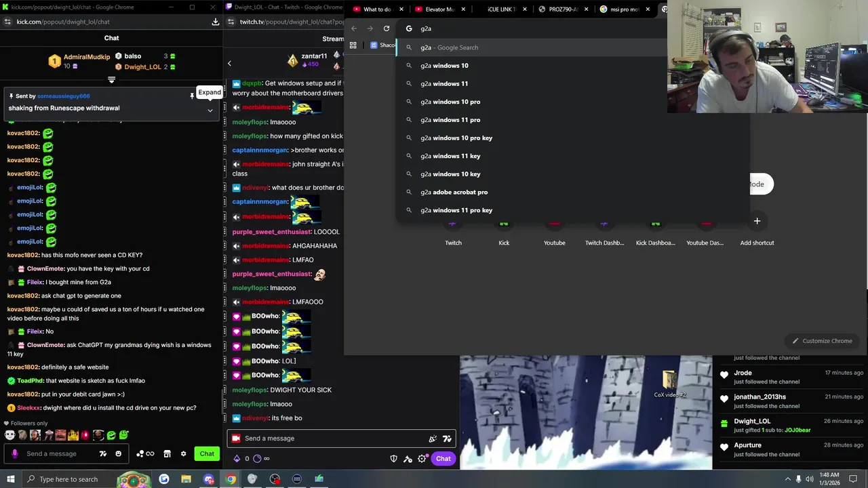Close the What to do tab
The image size is (868, 488).
pyautogui.click(x=400, y=9)
